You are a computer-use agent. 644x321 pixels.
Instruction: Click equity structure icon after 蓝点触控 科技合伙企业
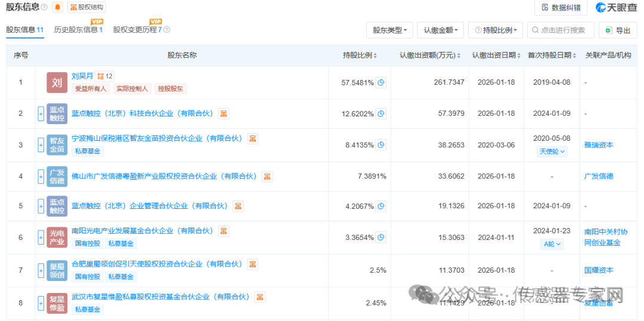click(224, 114)
